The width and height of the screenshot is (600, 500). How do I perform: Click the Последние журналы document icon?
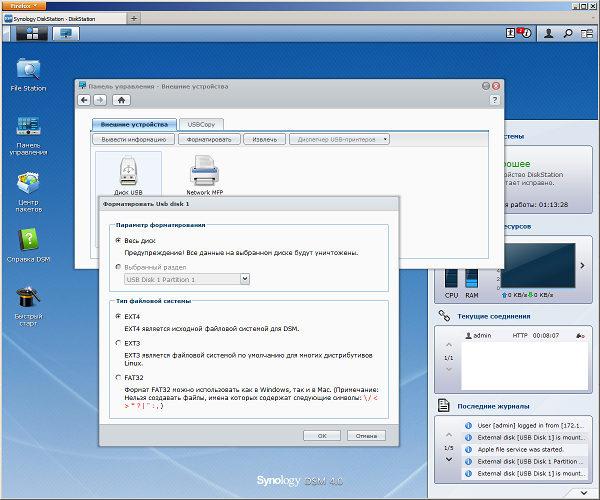(x=443, y=406)
